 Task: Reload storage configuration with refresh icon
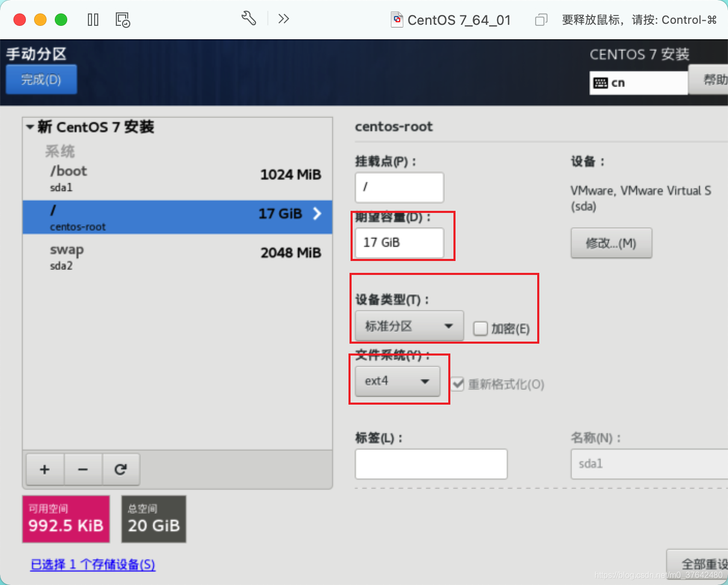click(x=120, y=469)
